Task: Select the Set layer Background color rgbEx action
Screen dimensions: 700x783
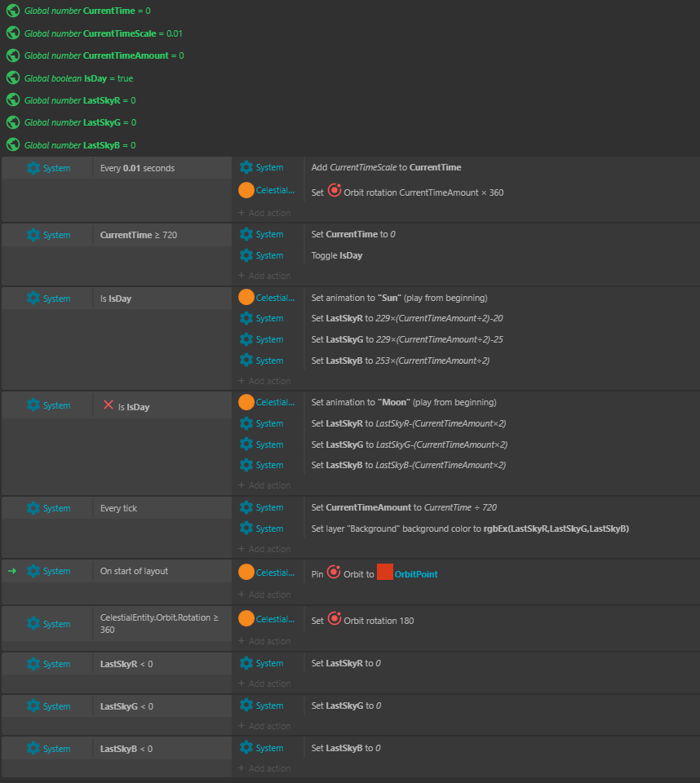Action: [x=470, y=529]
